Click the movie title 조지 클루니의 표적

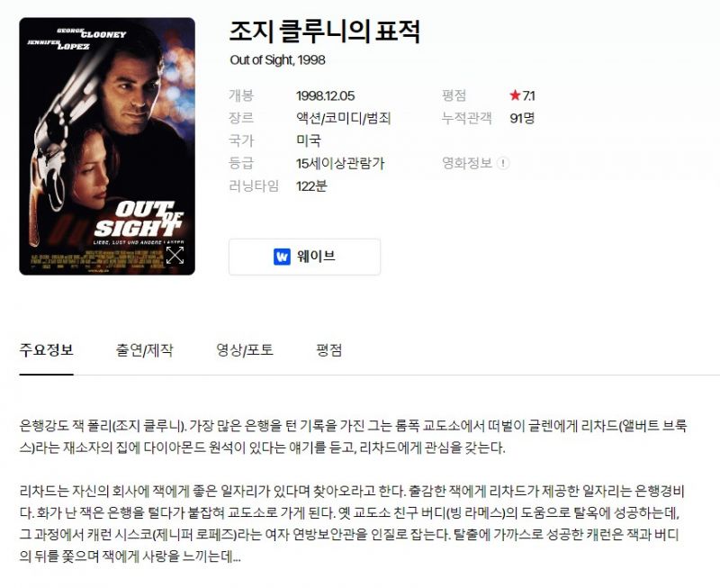click(325, 32)
